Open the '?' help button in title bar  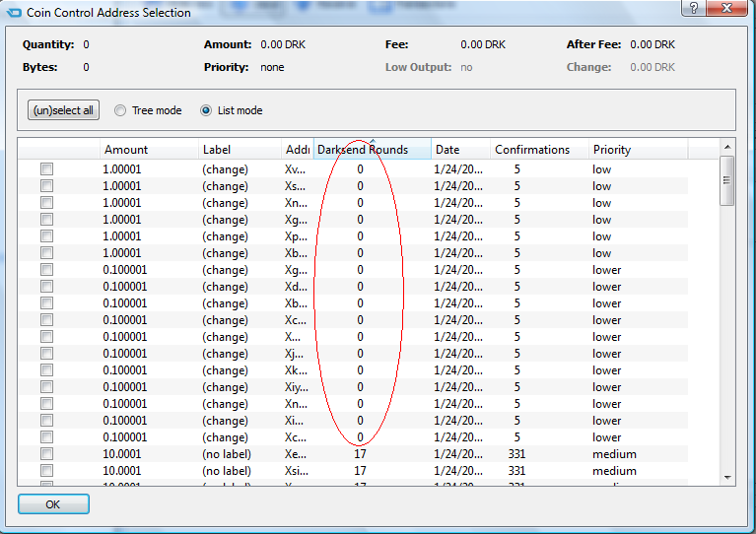[694, 8]
